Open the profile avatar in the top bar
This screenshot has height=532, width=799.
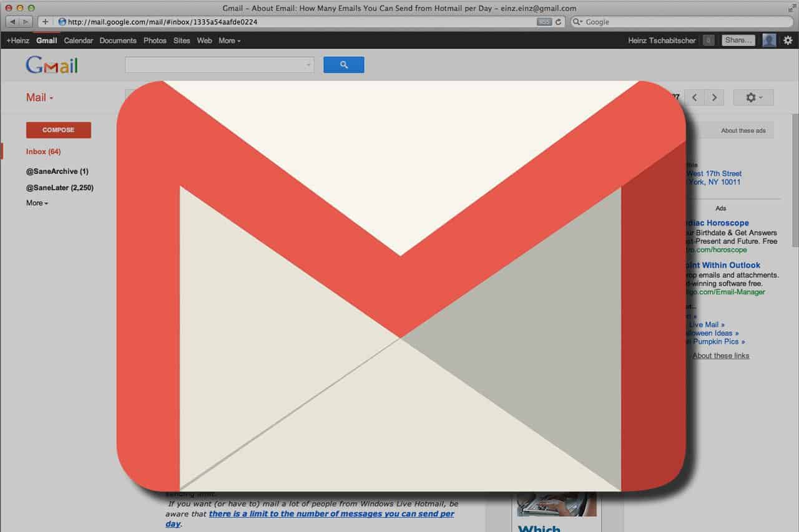coord(768,40)
